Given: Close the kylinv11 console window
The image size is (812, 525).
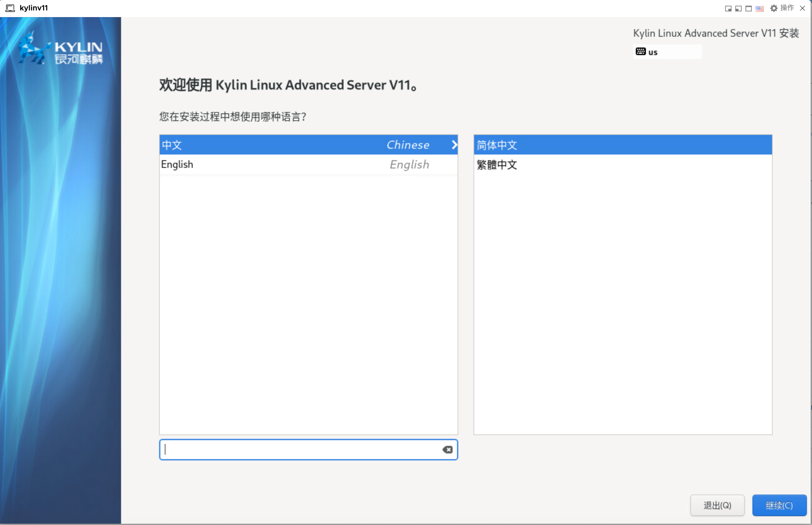Looking at the screenshot, I should [x=802, y=8].
